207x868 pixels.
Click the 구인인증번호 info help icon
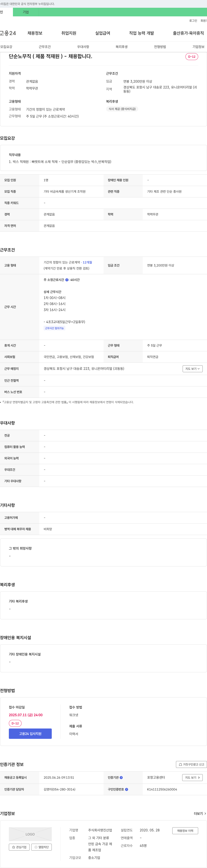(x=127, y=789)
